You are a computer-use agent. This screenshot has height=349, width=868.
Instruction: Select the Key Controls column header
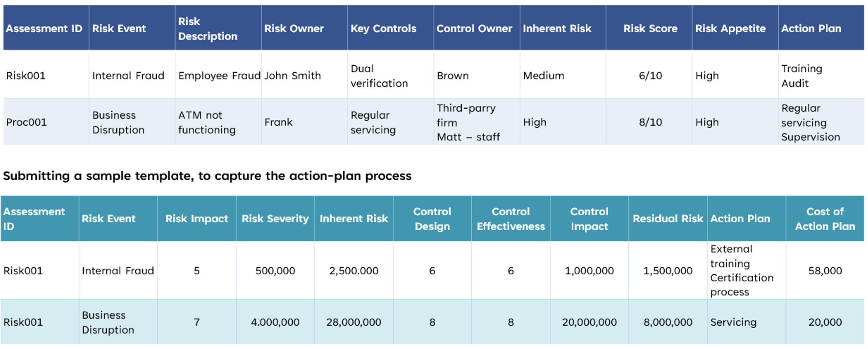coord(383,29)
